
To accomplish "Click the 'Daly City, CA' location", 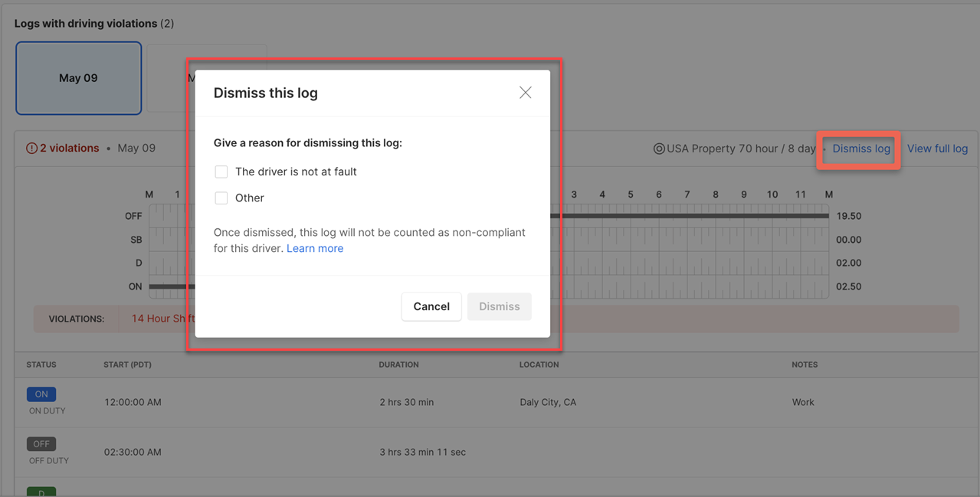I will (x=548, y=402).
